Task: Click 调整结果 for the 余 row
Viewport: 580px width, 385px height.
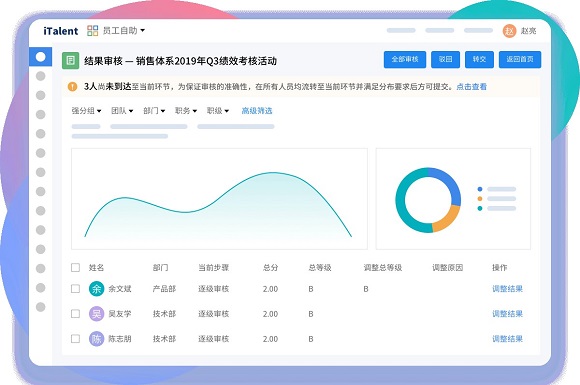Action: click(507, 289)
